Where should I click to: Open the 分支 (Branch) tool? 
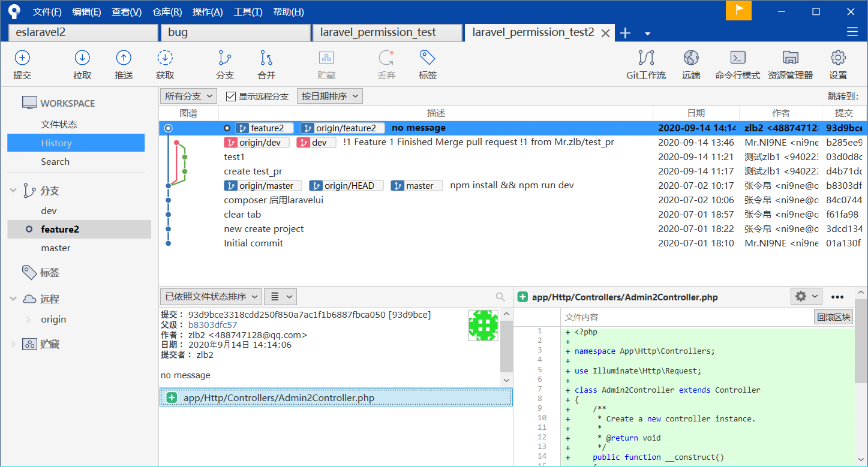point(225,58)
